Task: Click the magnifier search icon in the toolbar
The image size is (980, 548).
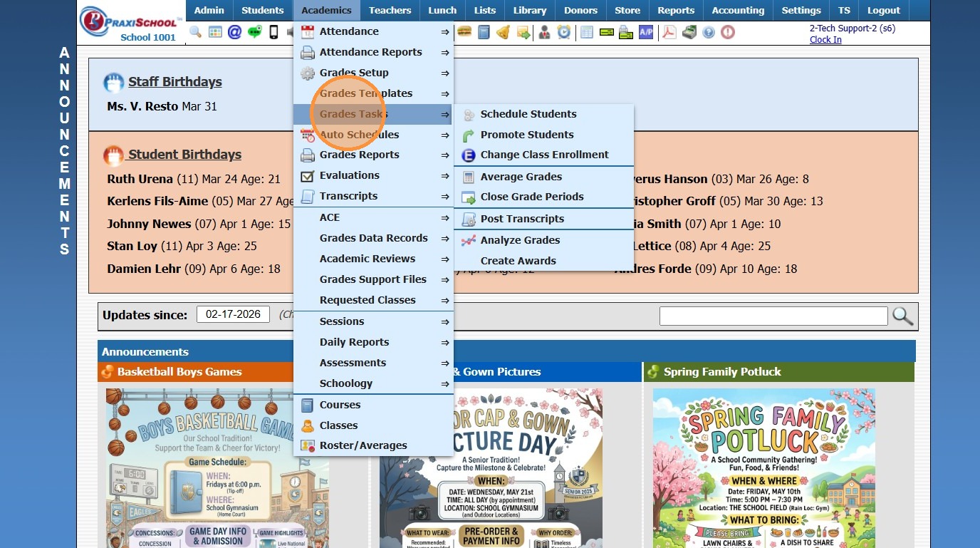Action: (196, 32)
